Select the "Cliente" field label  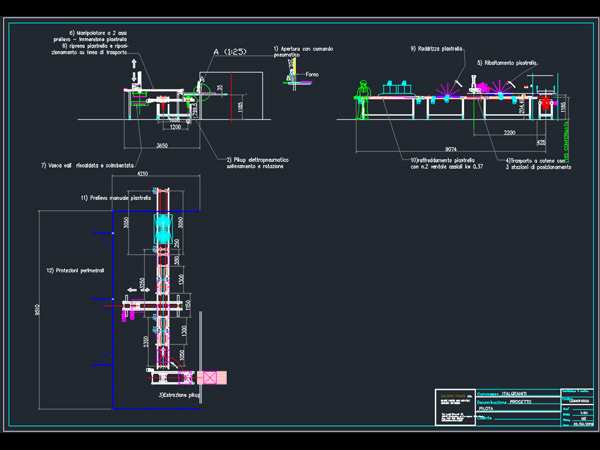pyautogui.click(x=484, y=418)
